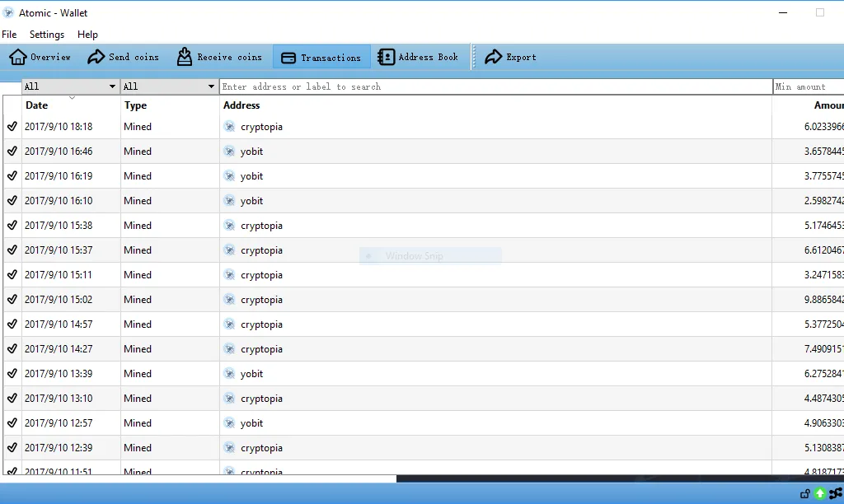Minimize the Atomic Wallet window
844x504 pixels.
[783, 12]
